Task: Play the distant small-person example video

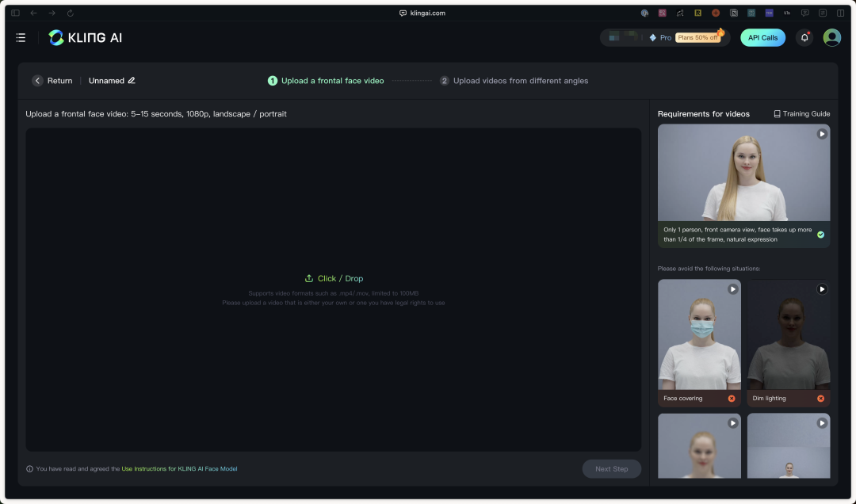Action: (822, 423)
